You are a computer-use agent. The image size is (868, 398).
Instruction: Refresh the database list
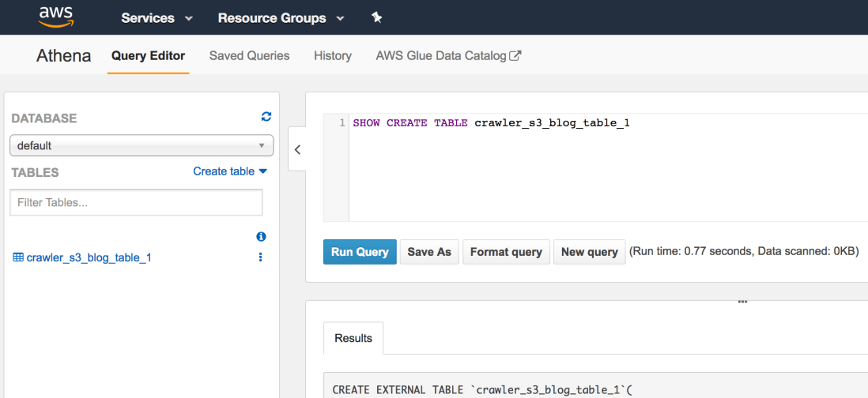[266, 117]
